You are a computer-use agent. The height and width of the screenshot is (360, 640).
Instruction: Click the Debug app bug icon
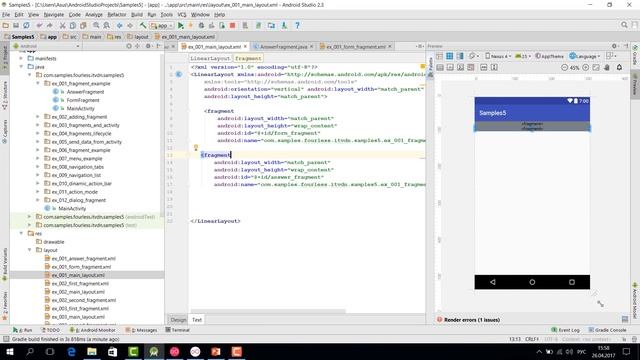point(201,25)
